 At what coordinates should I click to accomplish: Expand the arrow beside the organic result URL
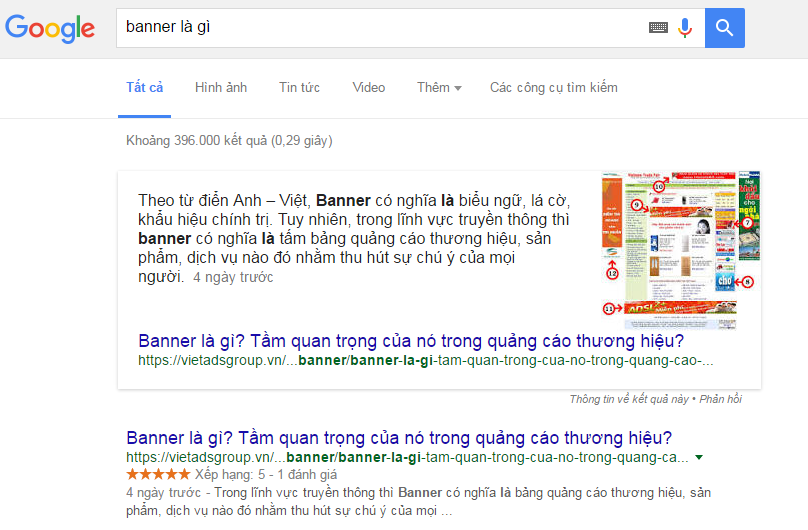click(698, 457)
